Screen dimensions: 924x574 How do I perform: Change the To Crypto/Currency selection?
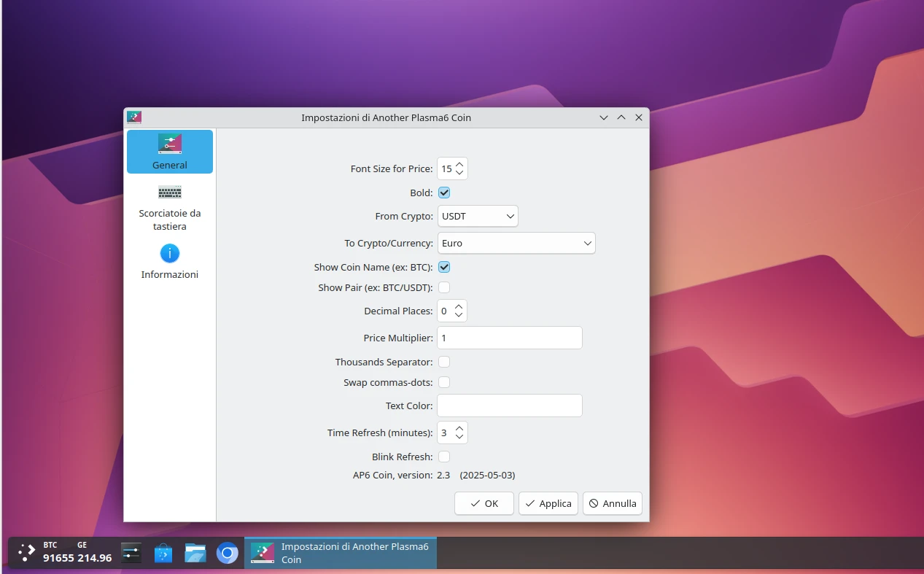pyautogui.click(x=516, y=243)
